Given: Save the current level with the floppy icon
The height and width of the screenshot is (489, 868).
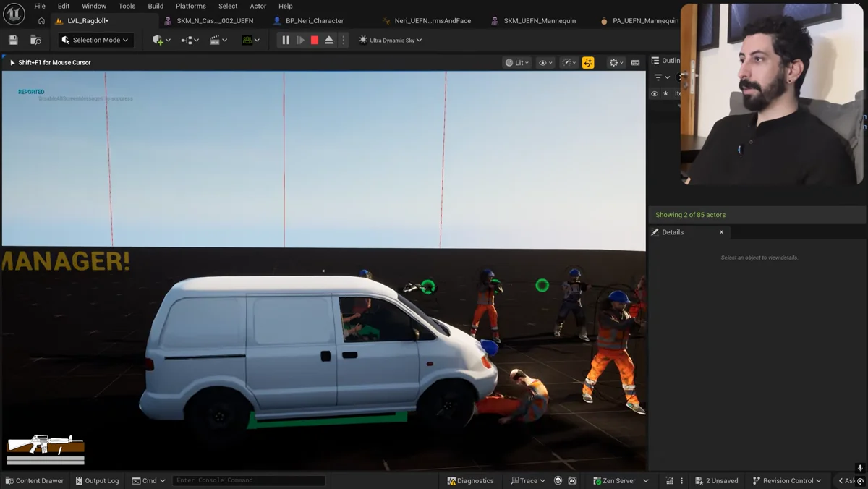Looking at the screenshot, I should click(x=13, y=41).
